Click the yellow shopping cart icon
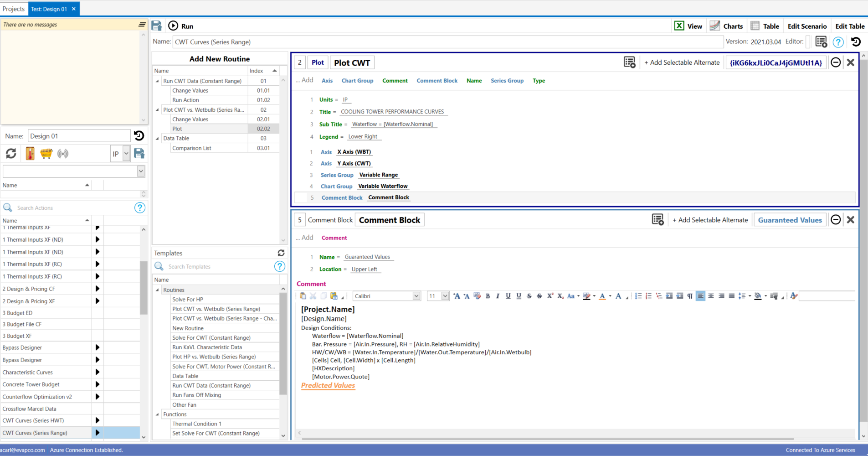Viewport: 868px width, 456px height. (46, 154)
